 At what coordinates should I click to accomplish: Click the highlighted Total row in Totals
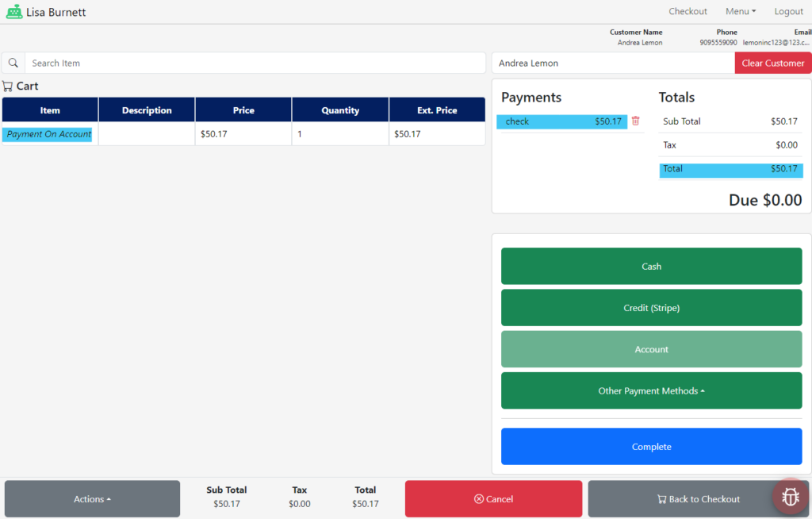tap(730, 169)
